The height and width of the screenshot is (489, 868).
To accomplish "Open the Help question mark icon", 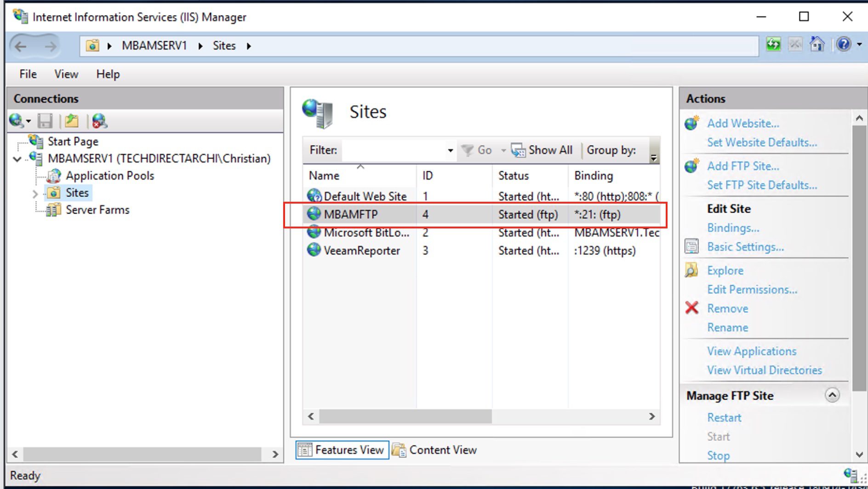I will point(844,45).
